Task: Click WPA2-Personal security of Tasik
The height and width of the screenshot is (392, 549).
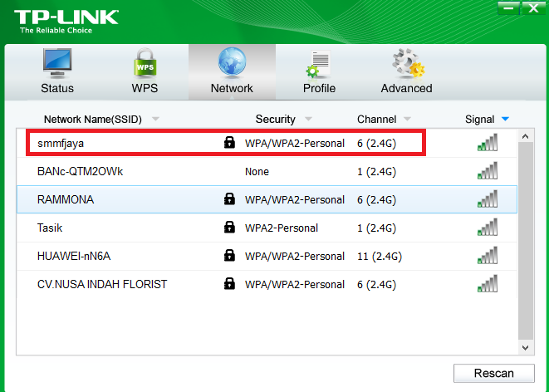Action: coord(282,228)
